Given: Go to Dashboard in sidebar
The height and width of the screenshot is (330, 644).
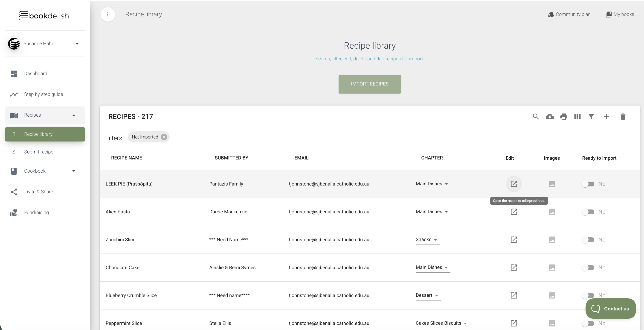Looking at the screenshot, I should 45,74.
